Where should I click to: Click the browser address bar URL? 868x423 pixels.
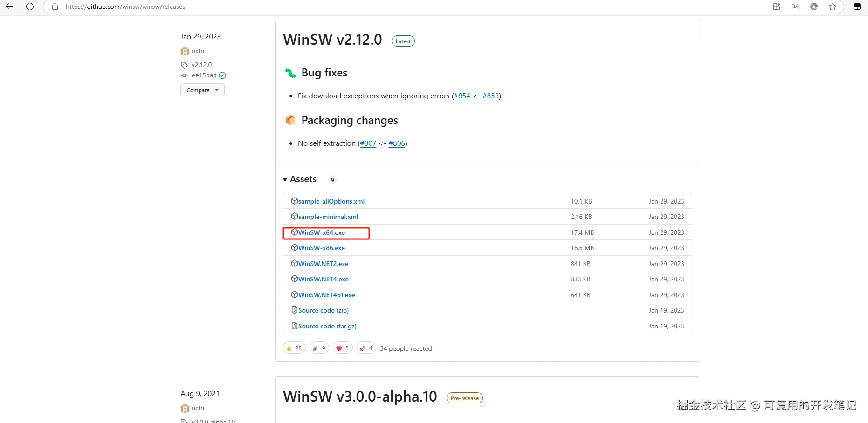click(x=125, y=7)
